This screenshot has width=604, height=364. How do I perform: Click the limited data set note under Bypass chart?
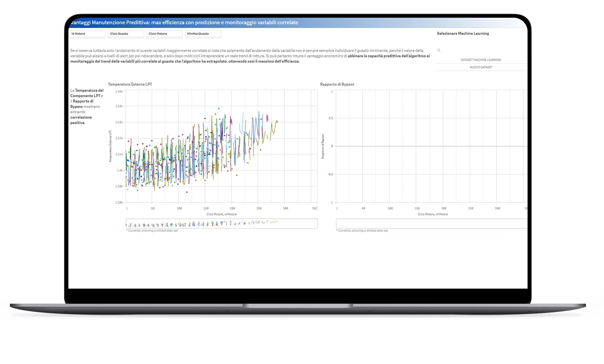[x=362, y=230]
